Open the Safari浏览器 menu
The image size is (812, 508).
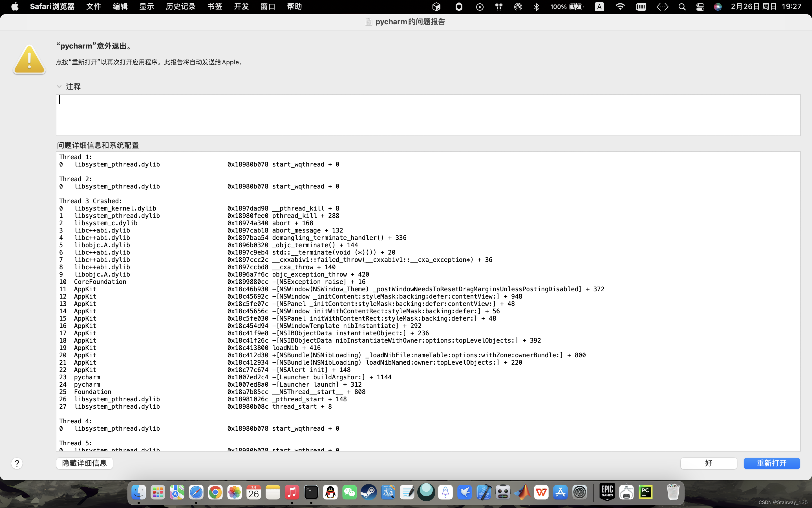pos(52,7)
